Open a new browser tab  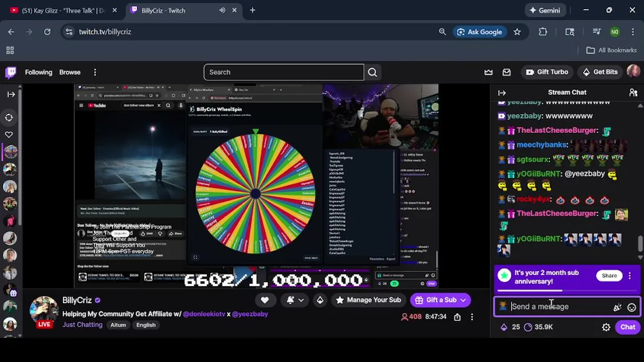252,10
